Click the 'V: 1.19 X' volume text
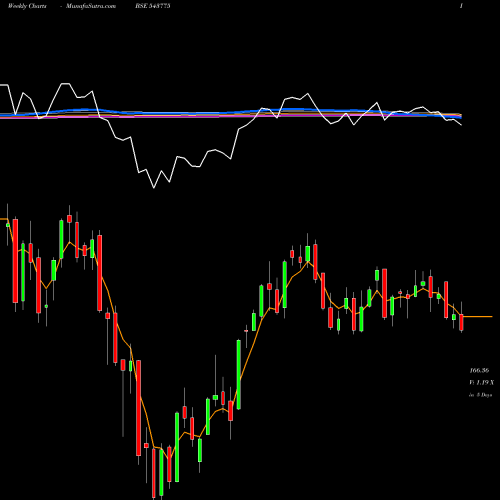Screen dimensions: 500x500 point(481,382)
